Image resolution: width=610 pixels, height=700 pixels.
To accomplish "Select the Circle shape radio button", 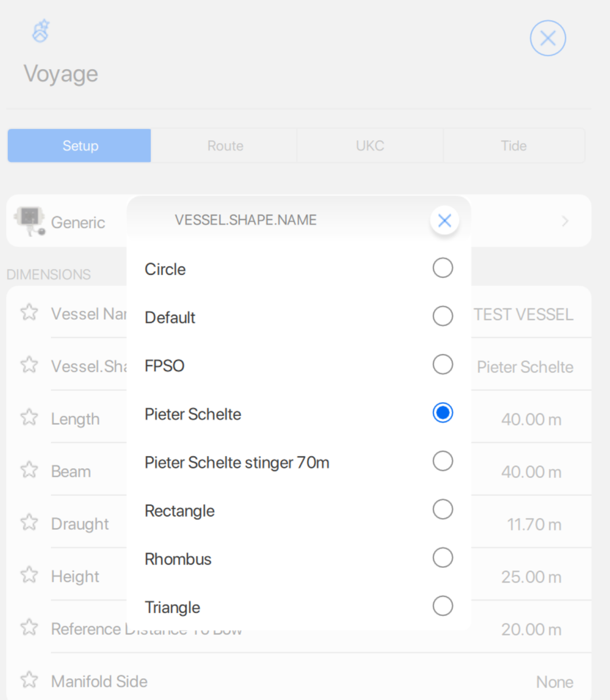I will pos(442,268).
